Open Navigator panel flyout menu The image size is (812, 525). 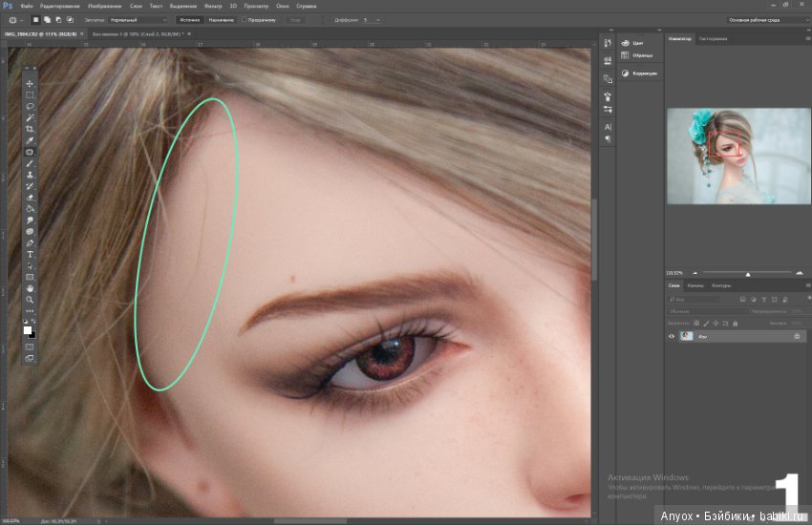(807, 39)
